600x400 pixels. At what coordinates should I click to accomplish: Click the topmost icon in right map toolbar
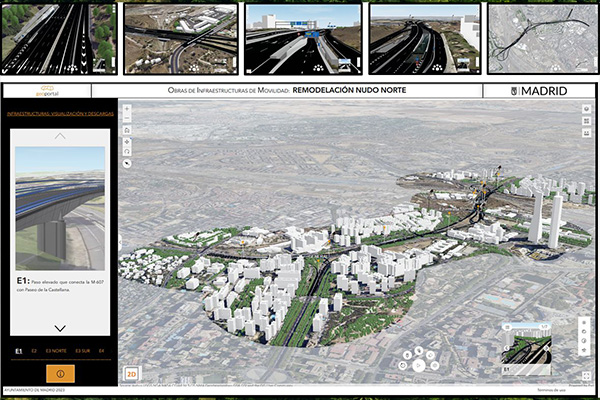(586, 109)
